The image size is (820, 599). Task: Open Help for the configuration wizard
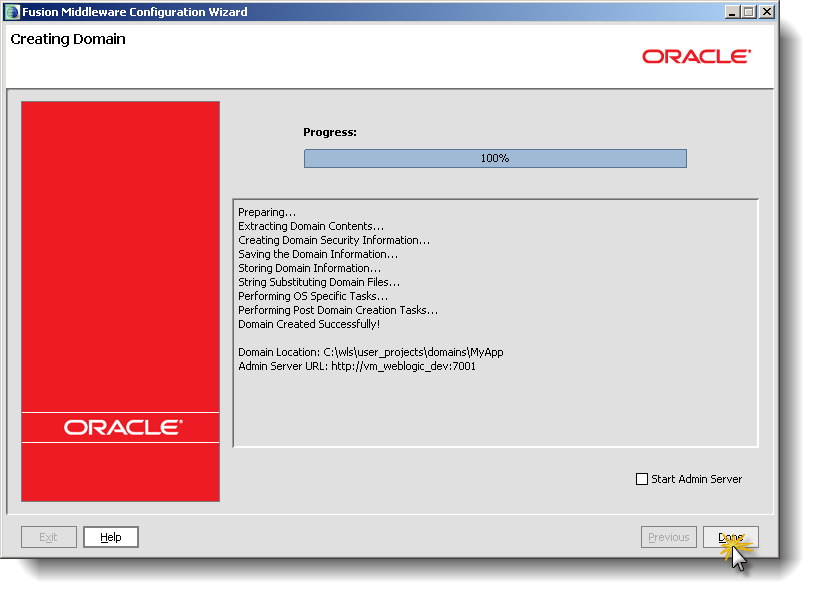(x=110, y=537)
